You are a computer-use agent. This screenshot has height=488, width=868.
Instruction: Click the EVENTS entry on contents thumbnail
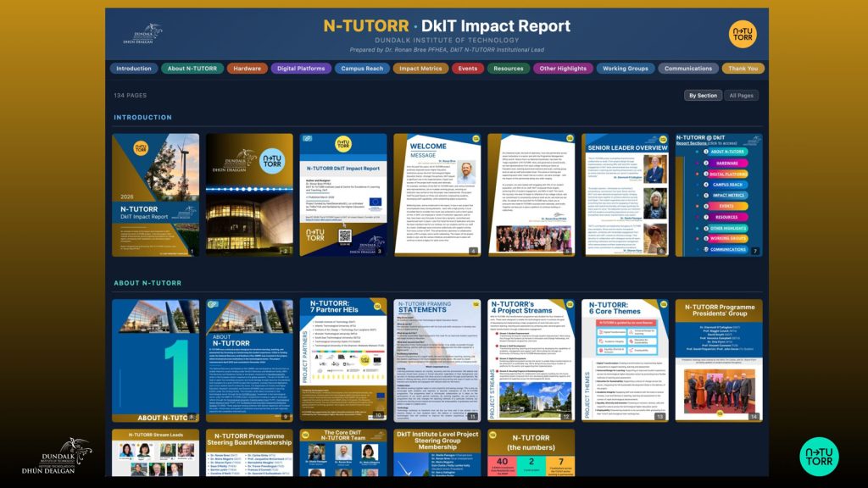[726, 206]
